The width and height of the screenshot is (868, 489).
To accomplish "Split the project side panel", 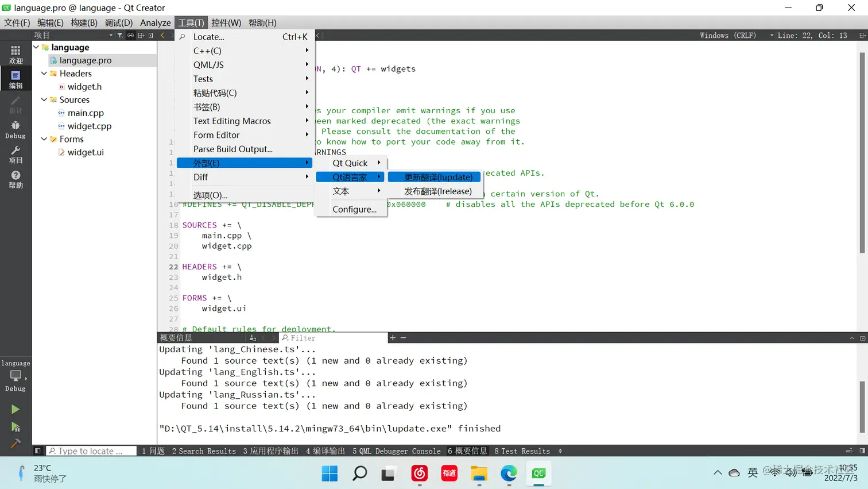I will (x=141, y=36).
